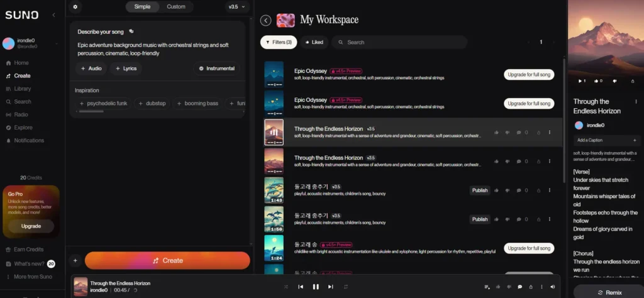
Task: Open the settings gear in Create panel
Action: (75, 6)
